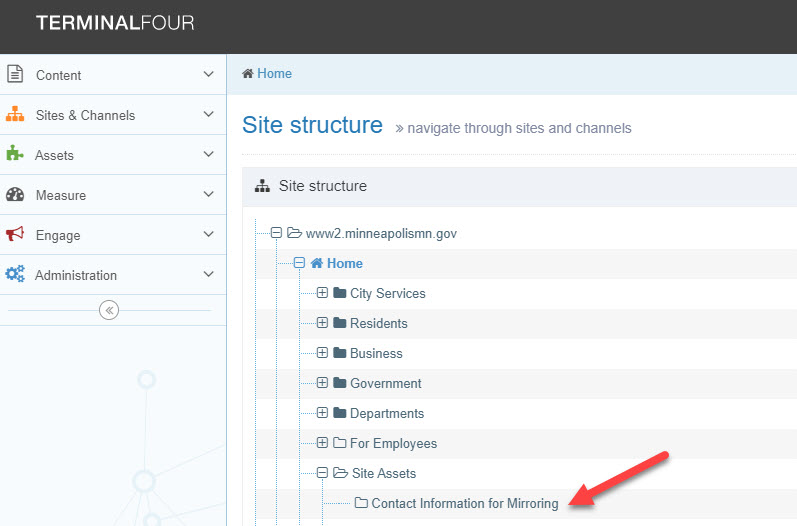Expand the Residents tree node
Image resolution: width=797 pixels, height=526 pixels.
pyautogui.click(x=322, y=323)
